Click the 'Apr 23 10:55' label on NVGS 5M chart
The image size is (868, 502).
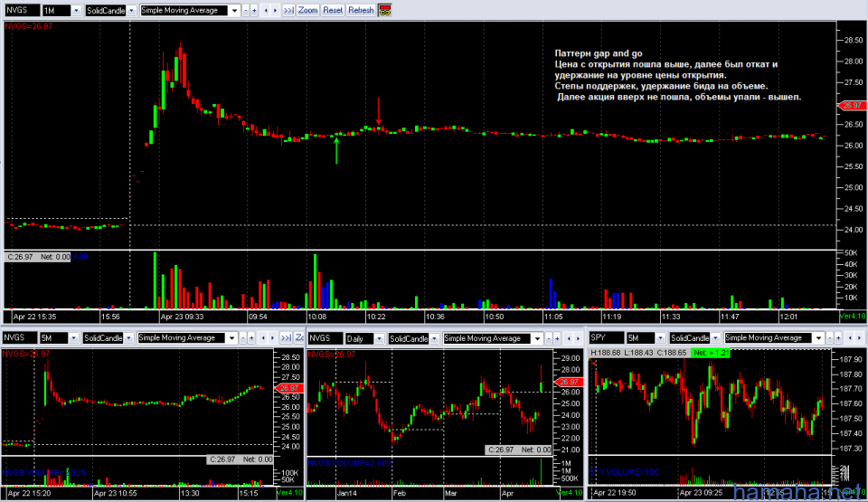click(x=116, y=493)
